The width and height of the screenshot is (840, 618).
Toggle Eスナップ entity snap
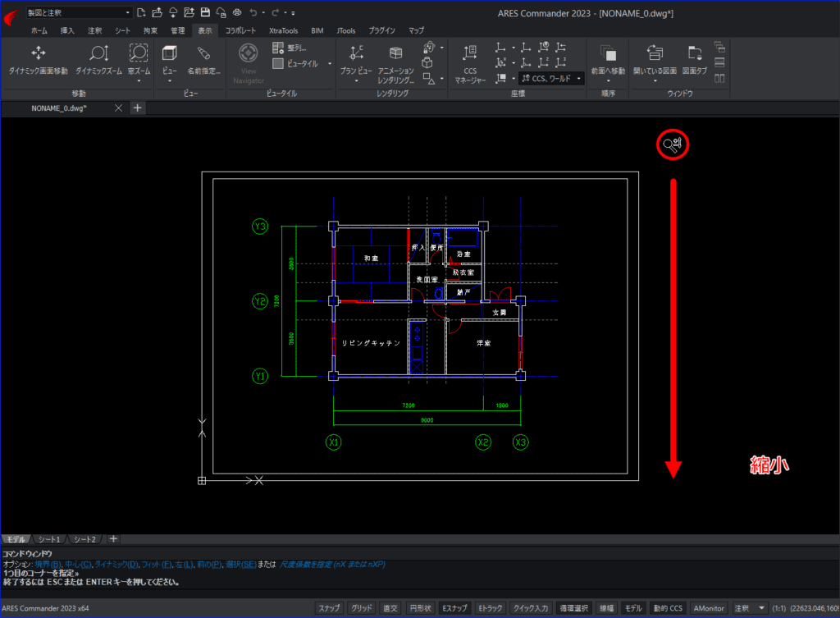tap(454, 608)
